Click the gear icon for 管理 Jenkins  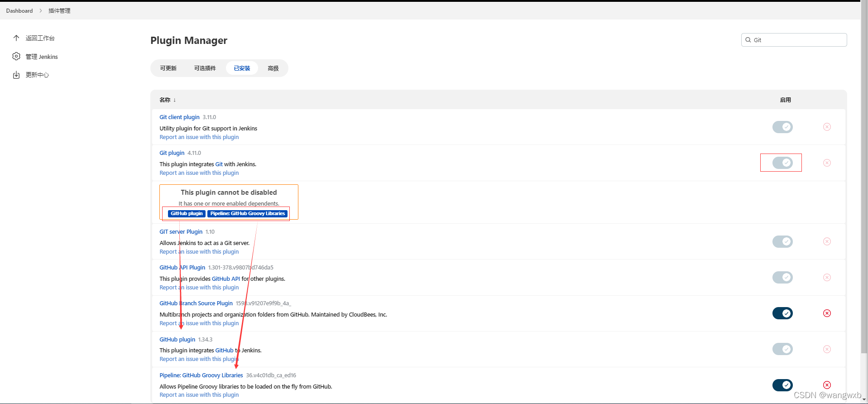[16, 56]
